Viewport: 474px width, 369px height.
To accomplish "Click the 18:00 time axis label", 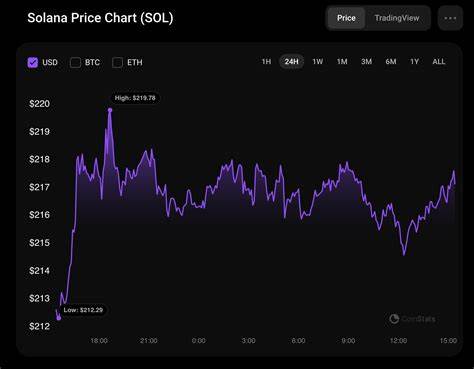I will click(x=99, y=341).
